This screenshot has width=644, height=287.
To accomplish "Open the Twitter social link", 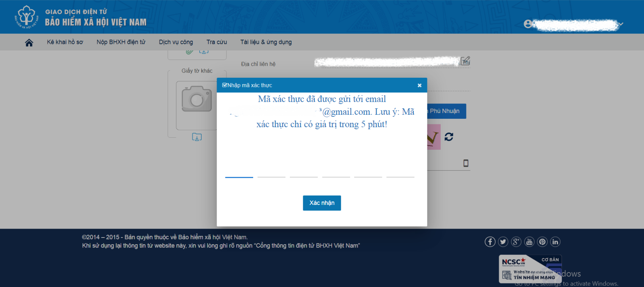I will (x=503, y=242).
